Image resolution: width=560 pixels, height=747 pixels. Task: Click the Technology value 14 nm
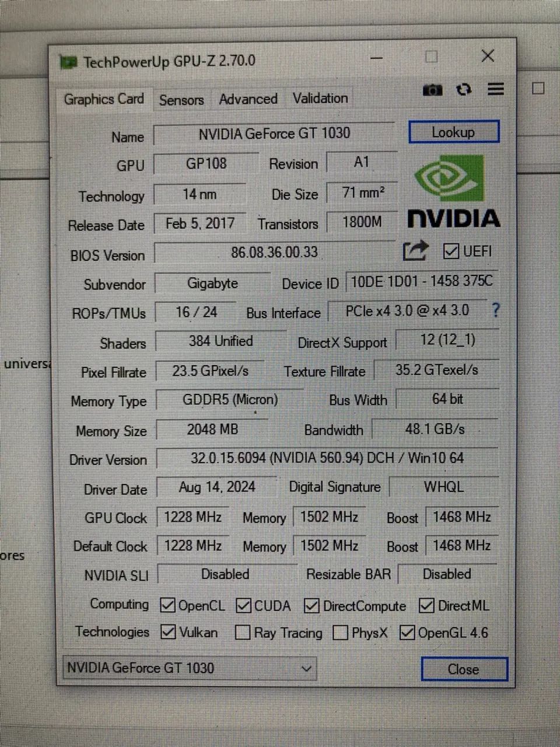click(199, 194)
